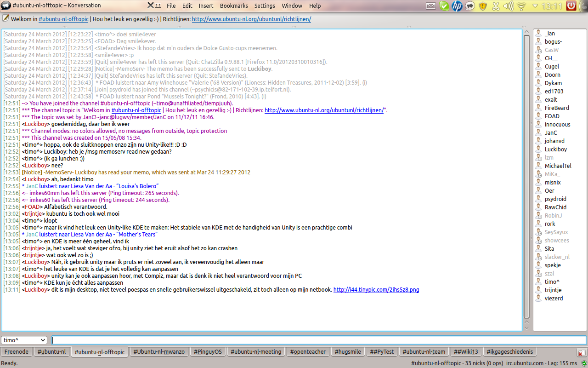Open richtlijnen link in the chat topic message

[x=324, y=110]
